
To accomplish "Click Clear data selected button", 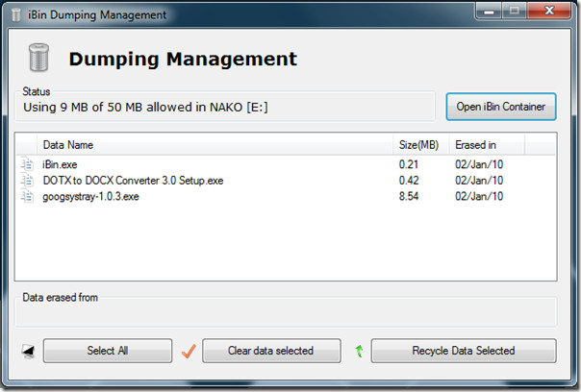I will click(271, 351).
